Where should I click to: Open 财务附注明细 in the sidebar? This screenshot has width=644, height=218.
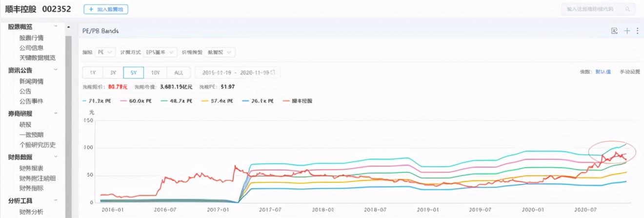point(37,178)
